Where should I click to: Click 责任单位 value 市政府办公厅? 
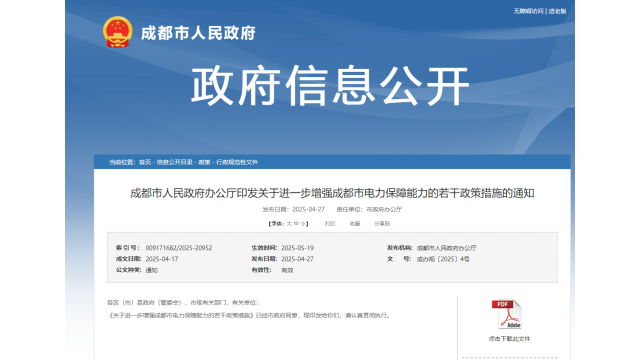pos(384,209)
